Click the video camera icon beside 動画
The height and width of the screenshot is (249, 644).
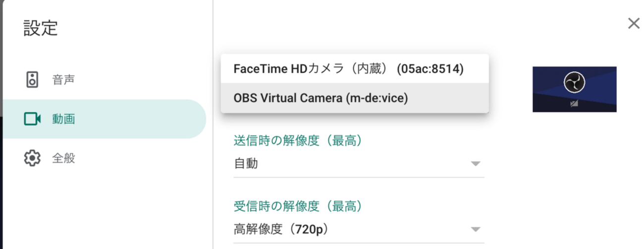click(32, 119)
